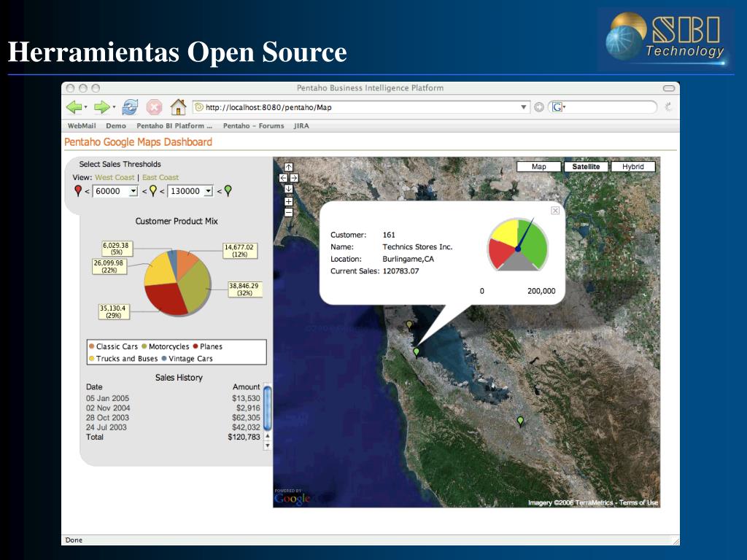747x560 pixels.
Task: Switch the map to Satellite view
Action: point(586,167)
